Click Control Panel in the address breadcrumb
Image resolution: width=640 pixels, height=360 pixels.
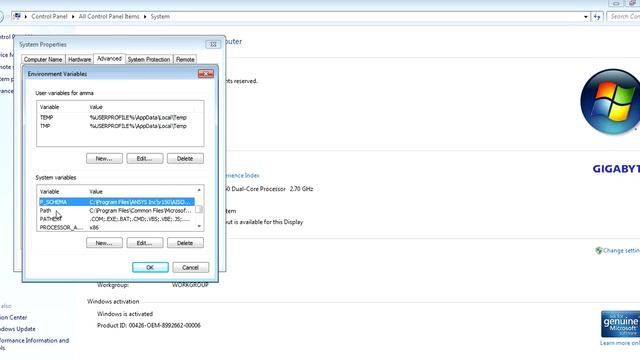(49, 17)
